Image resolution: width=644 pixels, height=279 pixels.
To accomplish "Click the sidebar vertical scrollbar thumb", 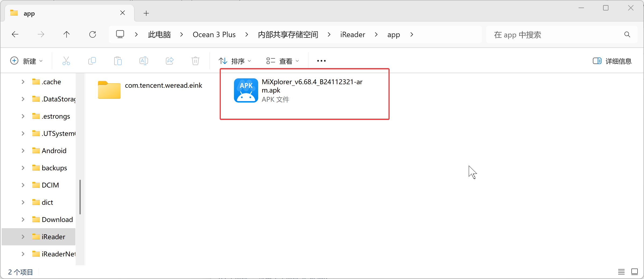I will click(x=80, y=197).
